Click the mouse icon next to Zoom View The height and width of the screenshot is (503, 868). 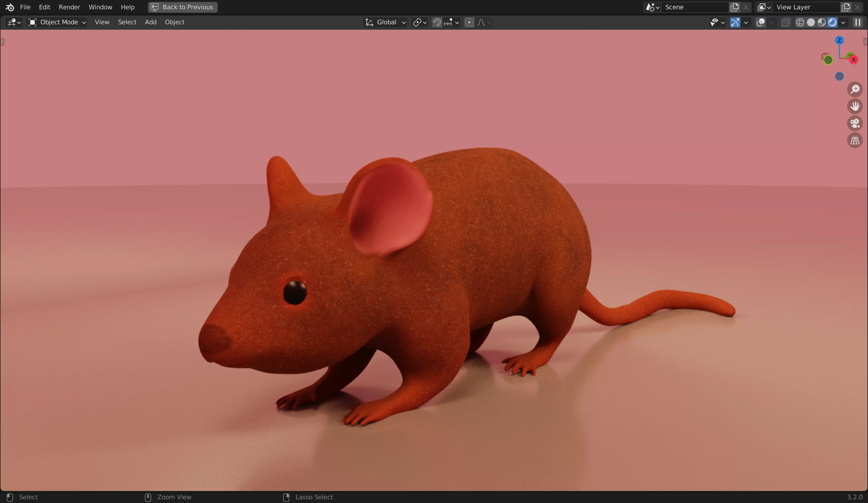(148, 497)
